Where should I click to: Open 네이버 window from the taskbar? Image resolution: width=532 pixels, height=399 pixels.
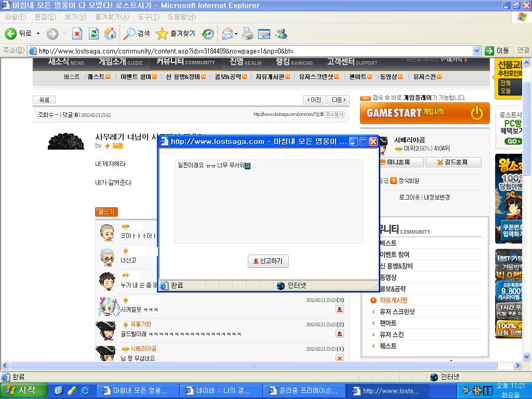221,391
